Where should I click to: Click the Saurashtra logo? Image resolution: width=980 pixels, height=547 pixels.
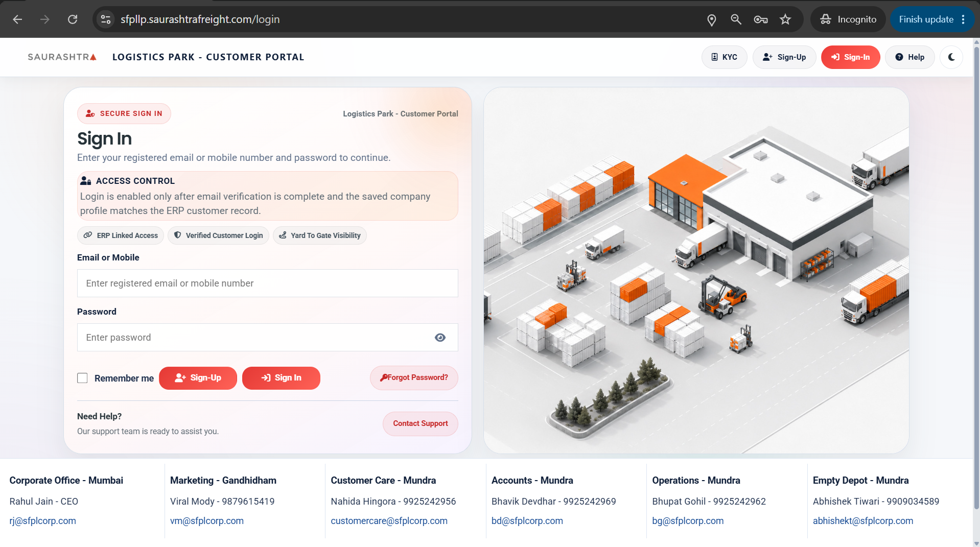[62, 57]
